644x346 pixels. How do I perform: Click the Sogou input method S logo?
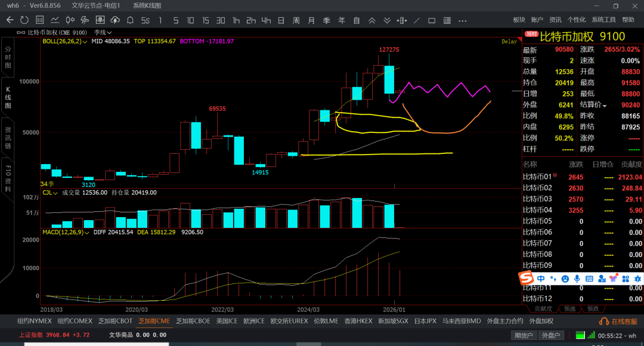[526, 278]
